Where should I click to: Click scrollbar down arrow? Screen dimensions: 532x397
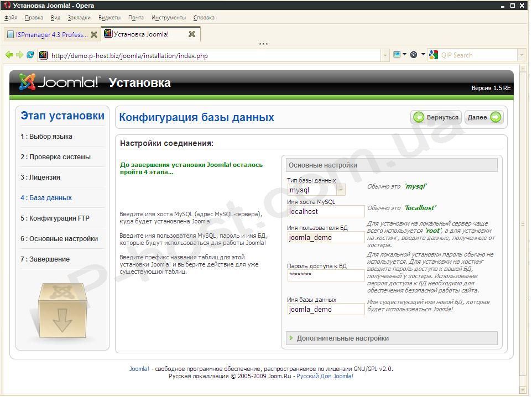click(523, 389)
